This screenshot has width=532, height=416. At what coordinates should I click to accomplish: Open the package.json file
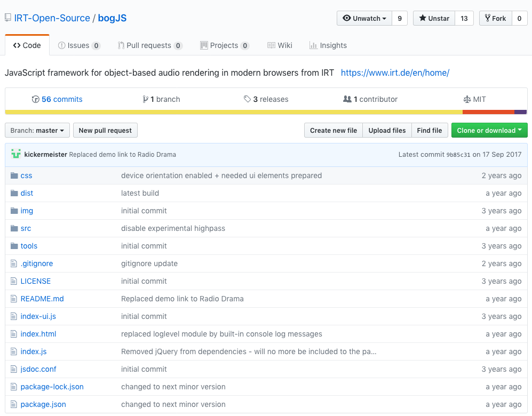click(x=43, y=404)
